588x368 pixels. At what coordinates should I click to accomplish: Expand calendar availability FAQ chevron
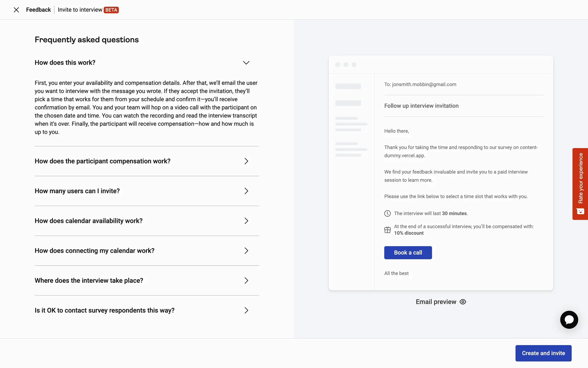246,221
